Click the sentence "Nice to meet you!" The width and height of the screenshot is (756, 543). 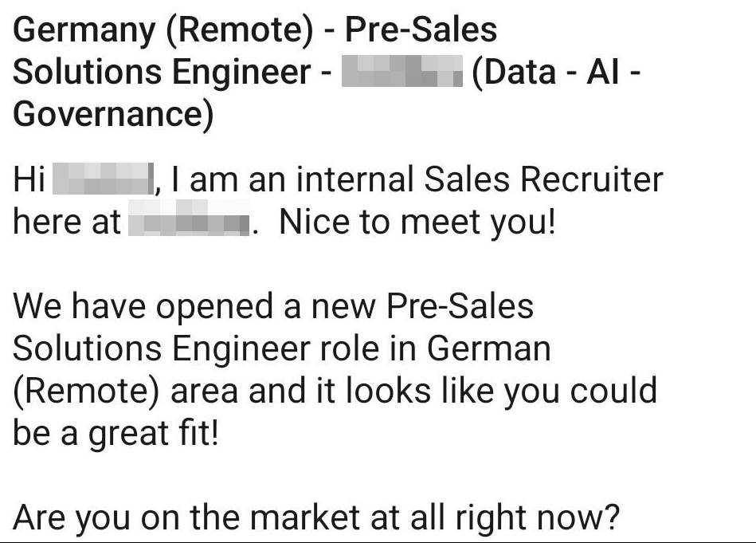[416, 222]
